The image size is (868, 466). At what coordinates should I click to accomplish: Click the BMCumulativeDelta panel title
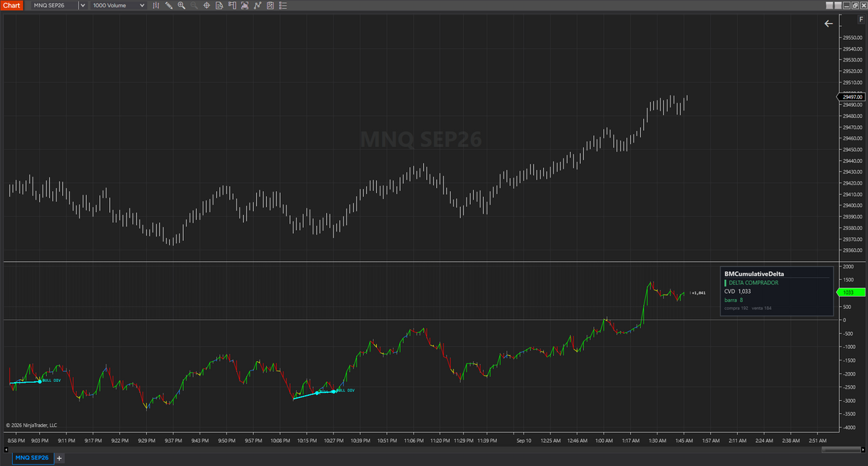point(754,274)
